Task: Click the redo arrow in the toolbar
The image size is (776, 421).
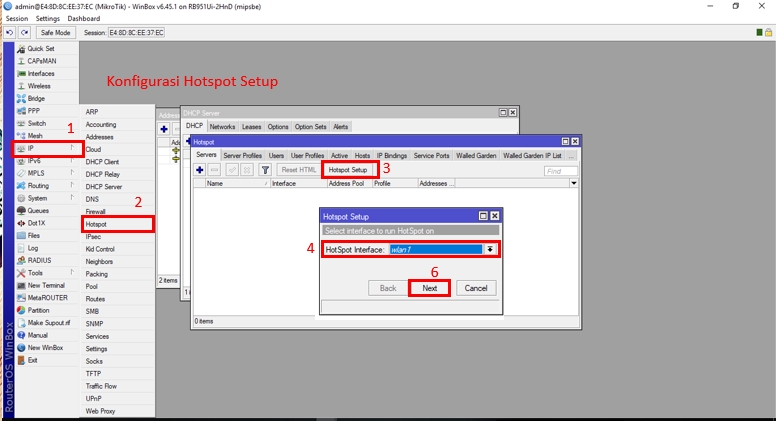Action: click(24, 33)
